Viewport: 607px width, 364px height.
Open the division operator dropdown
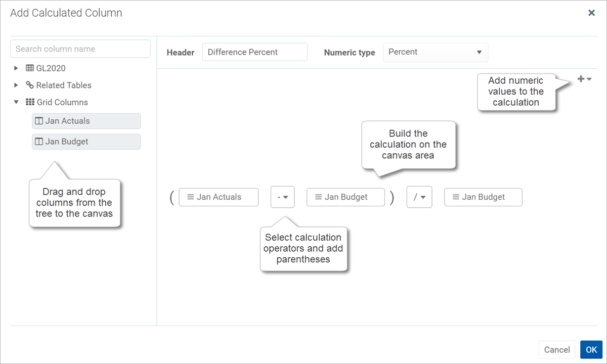pyautogui.click(x=419, y=197)
